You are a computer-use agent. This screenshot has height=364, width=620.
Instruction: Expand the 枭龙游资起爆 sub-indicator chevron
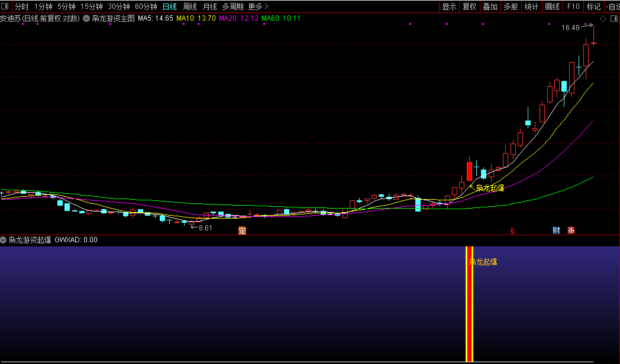[x=3, y=240]
